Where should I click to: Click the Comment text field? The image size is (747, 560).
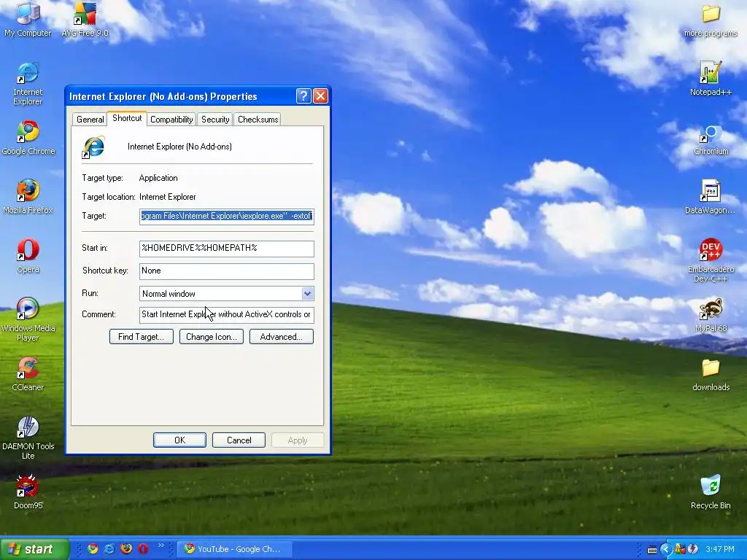226,315
